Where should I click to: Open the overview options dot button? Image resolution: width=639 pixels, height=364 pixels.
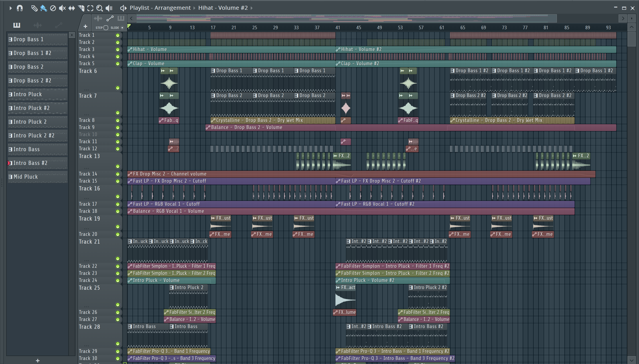tap(631, 18)
